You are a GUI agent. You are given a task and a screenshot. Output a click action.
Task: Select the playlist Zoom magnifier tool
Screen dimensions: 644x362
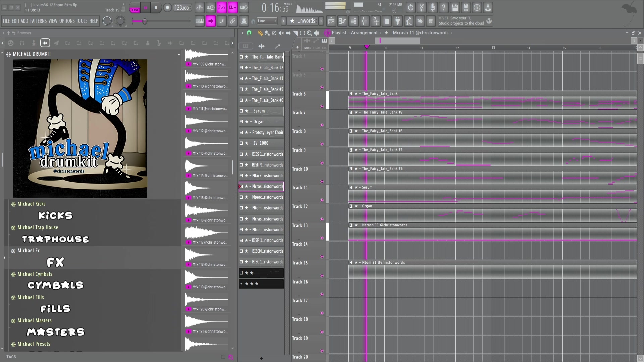309,33
